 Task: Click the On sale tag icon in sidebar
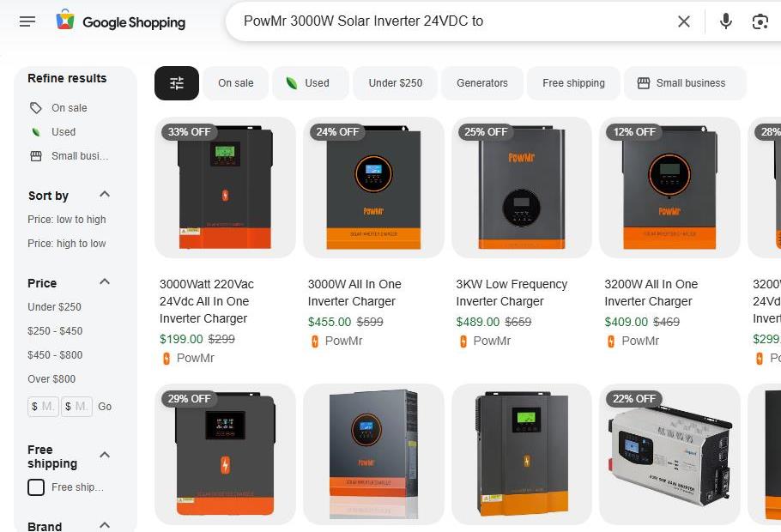[x=36, y=107]
